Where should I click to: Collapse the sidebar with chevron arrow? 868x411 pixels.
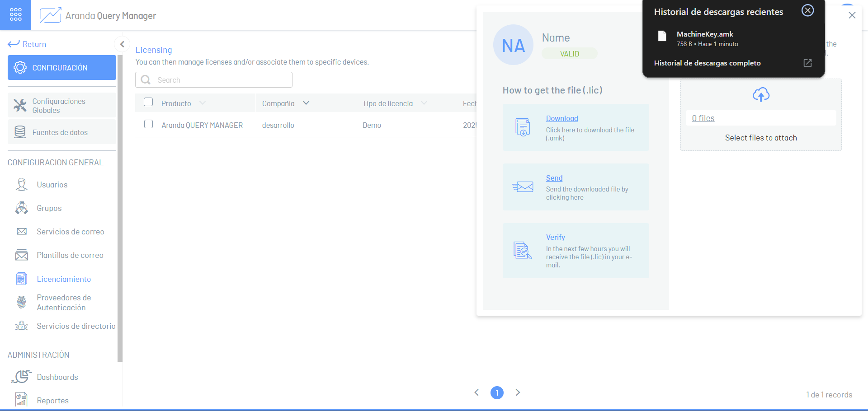122,44
